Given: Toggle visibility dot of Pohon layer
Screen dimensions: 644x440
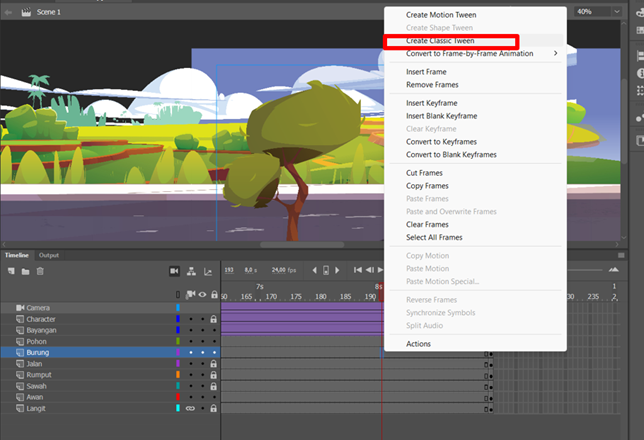Looking at the screenshot, I should coord(202,341).
